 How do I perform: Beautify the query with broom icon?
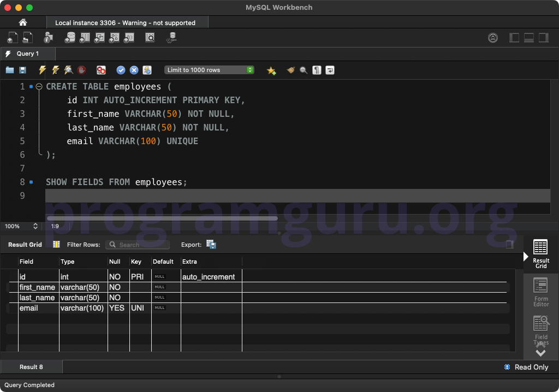coord(291,70)
